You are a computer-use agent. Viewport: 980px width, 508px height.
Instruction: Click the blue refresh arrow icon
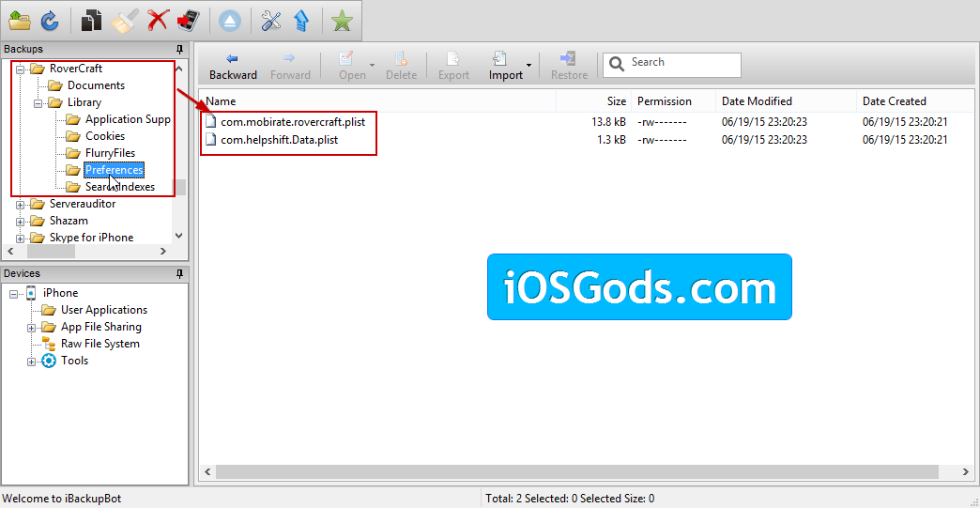(49, 20)
